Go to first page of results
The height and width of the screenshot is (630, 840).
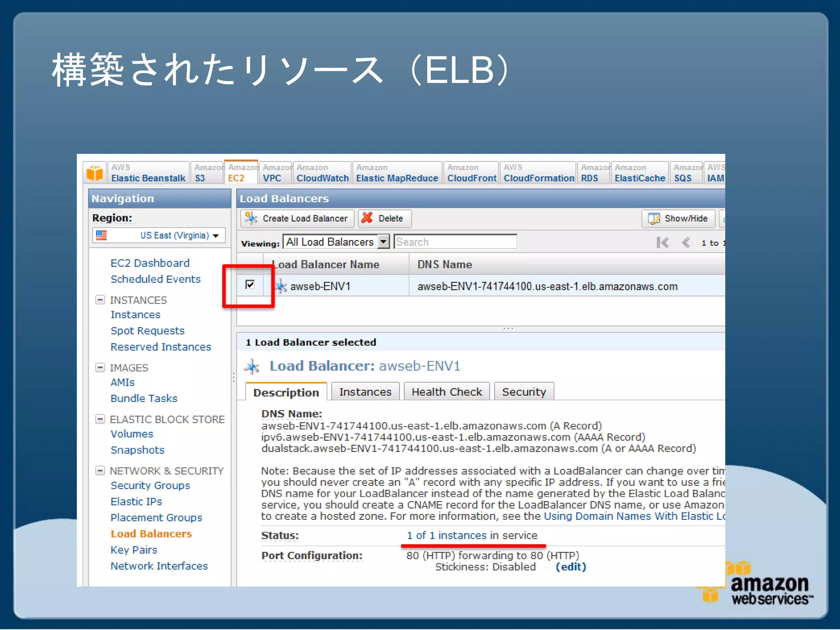(x=662, y=242)
